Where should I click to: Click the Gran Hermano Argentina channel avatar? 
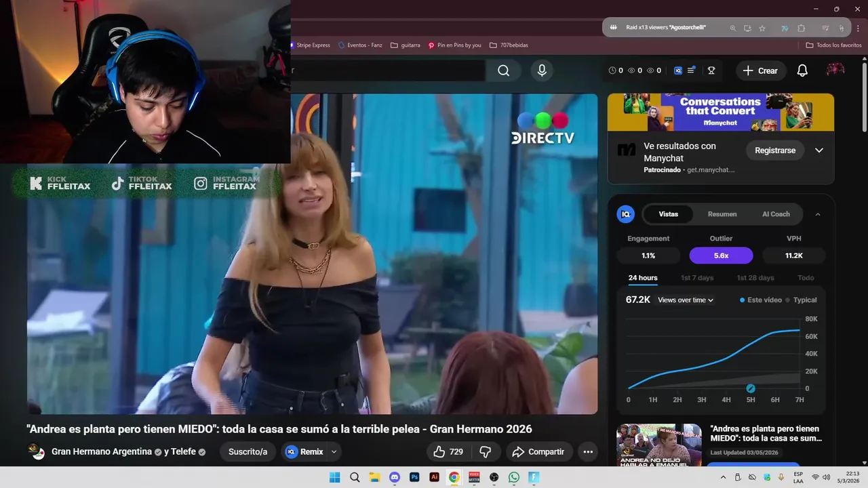(37, 451)
